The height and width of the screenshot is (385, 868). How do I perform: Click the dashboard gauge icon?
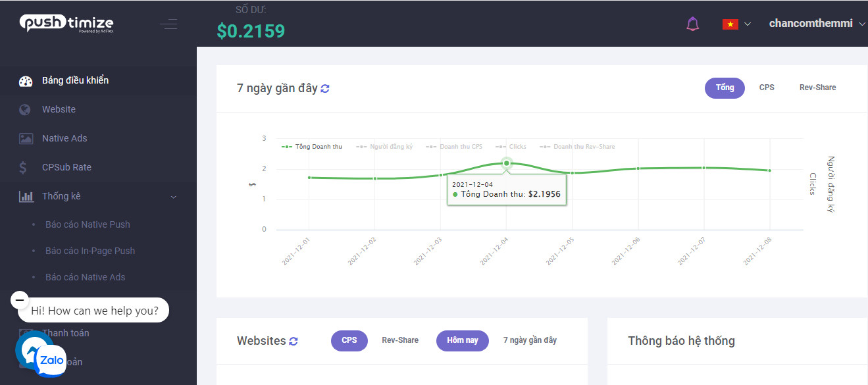point(26,81)
